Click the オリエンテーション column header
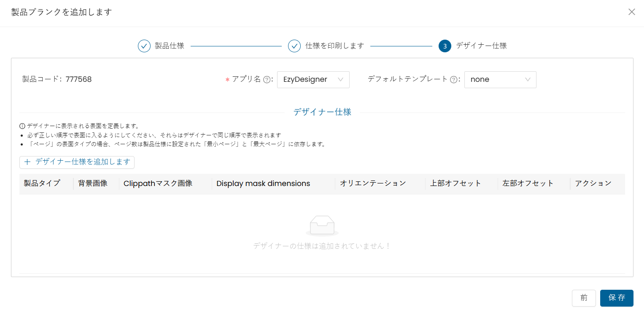This screenshot has width=644, height=318. (373, 183)
